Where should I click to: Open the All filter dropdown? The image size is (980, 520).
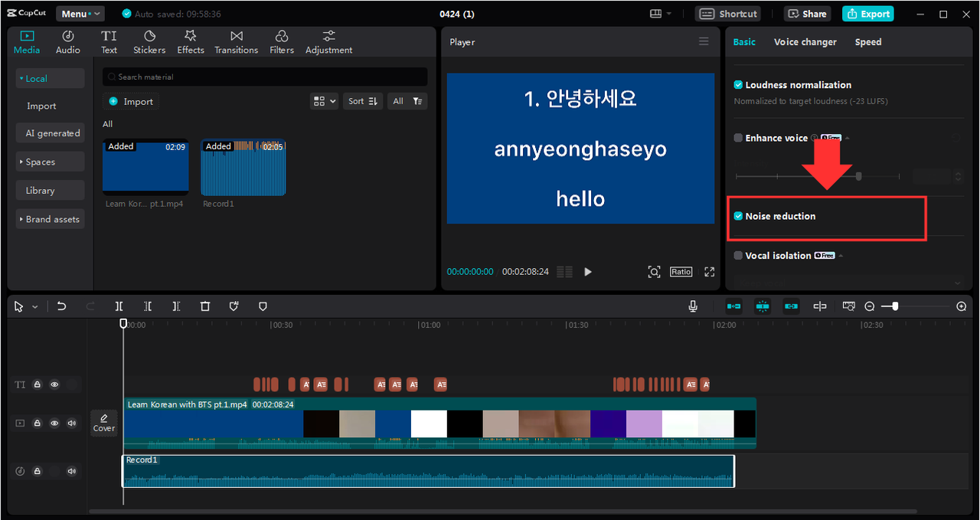point(407,101)
